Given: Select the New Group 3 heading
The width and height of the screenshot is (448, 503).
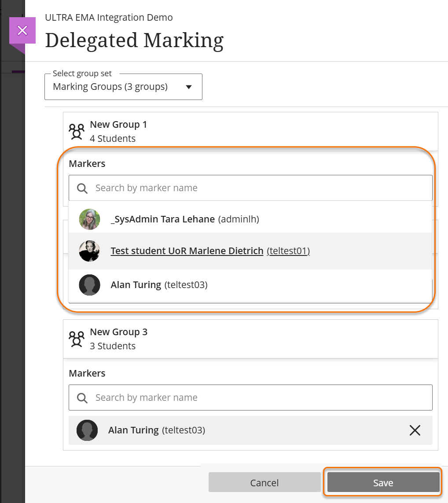Looking at the screenshot, I should coord(118,332).
